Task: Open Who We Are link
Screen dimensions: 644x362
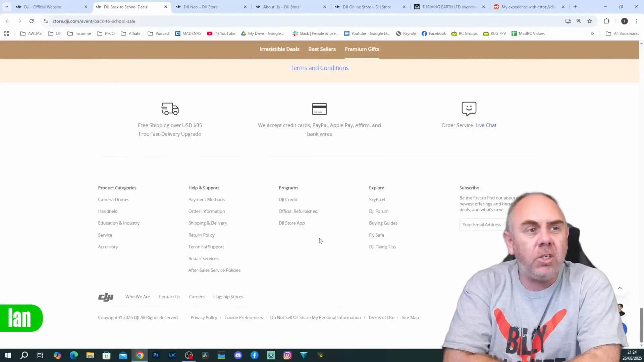Action: [138, 297]
